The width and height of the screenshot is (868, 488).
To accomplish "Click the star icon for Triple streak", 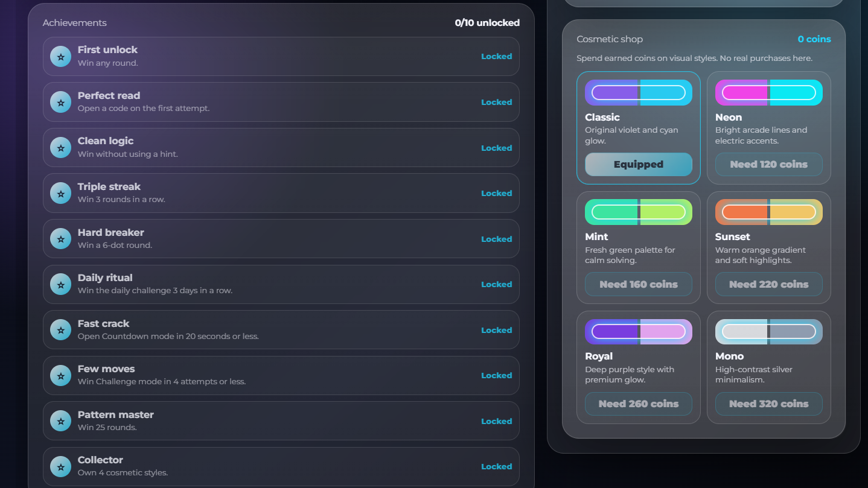I will click(60, 194).
